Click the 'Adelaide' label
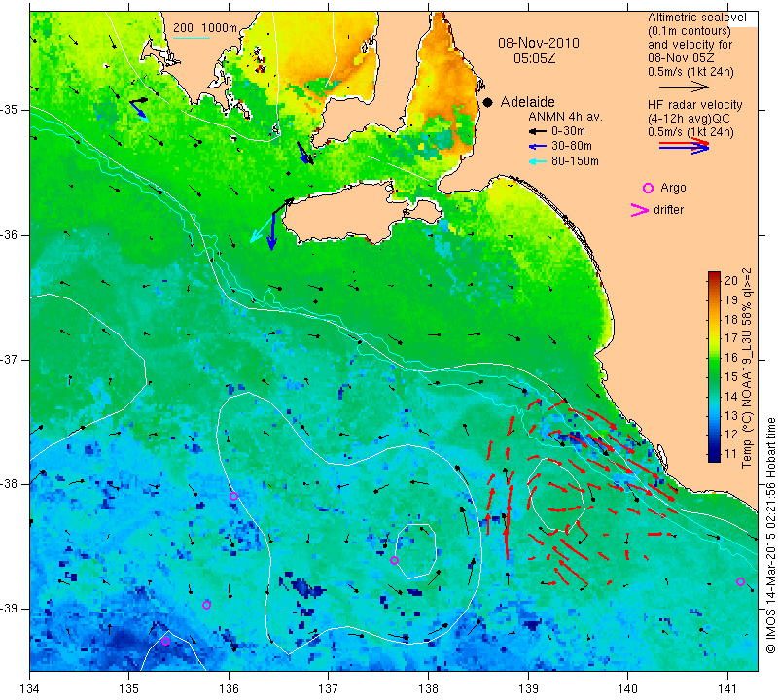 [527, 102]
